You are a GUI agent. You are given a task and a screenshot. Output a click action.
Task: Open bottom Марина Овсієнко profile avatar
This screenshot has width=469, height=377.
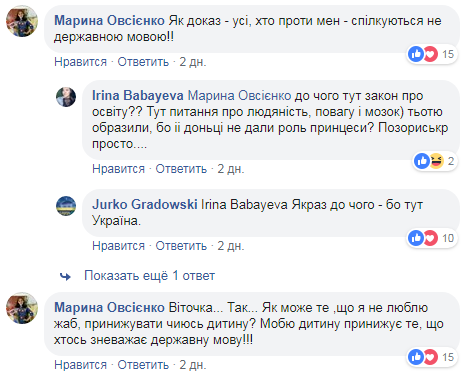[x=22, y=308]
